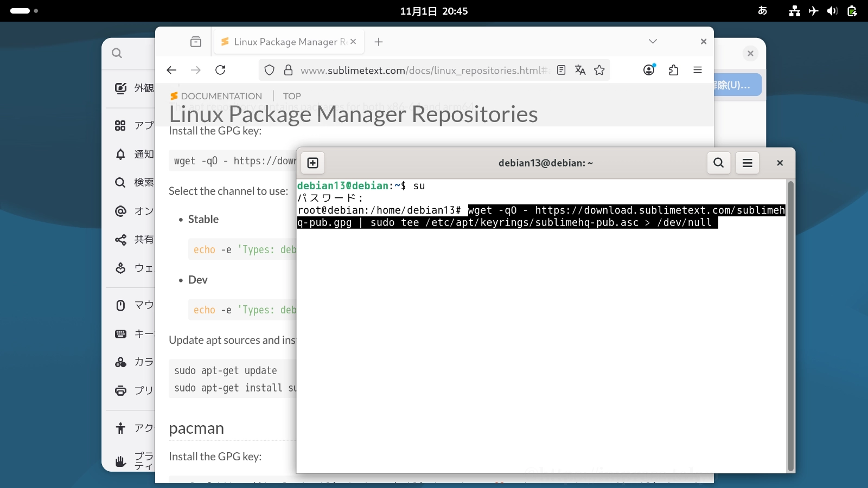868x488 pixels.
Task: Click the 'Stable' channel bullet text
Action: 203,219
